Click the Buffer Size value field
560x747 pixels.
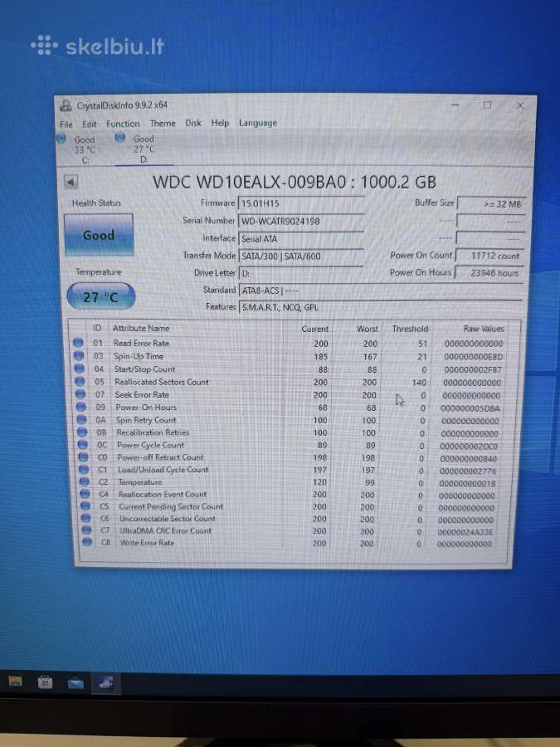[x=491, y=204]
